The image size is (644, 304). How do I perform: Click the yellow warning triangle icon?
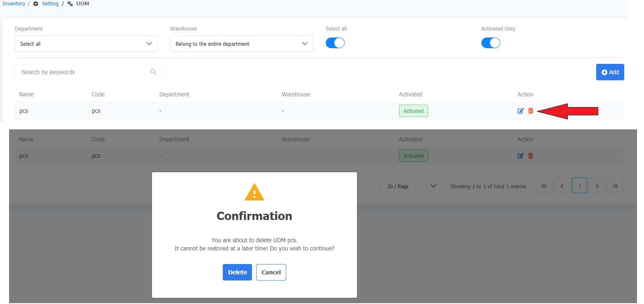pyautogui.click(x=254, y=192)
